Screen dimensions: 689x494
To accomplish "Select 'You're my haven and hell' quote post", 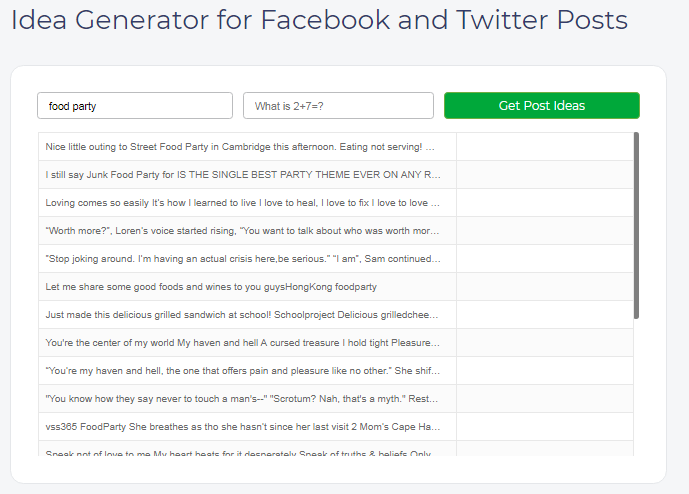I will (247, 371).
